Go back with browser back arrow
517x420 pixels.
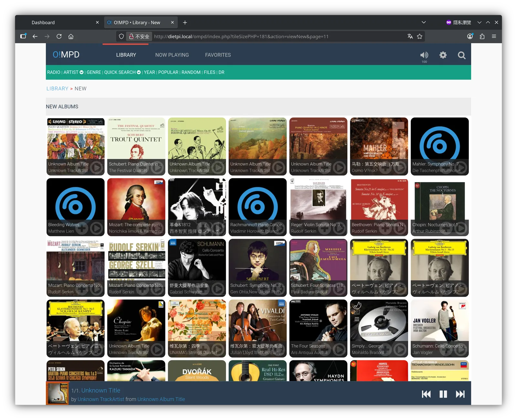pyautogui.click(x=35, y=36)
